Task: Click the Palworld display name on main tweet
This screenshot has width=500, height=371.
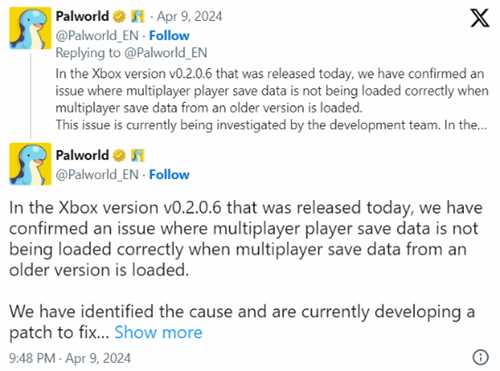Action: tap(82, 155)
